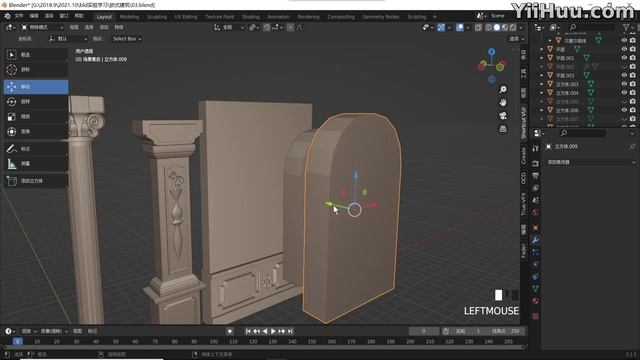The width and height of the screenshot is (640, 360).
Task: Toggle perspective/orthographic grid icon in the viewport
Action: [503, 129]
